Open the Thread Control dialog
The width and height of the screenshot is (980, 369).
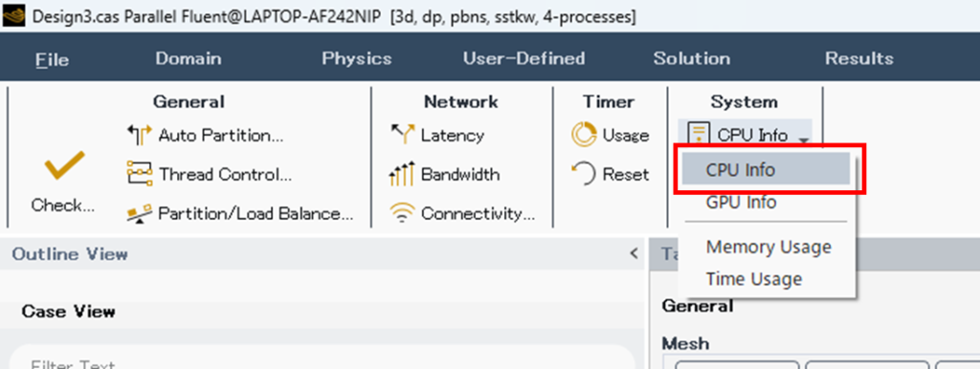tap(225, 174)
